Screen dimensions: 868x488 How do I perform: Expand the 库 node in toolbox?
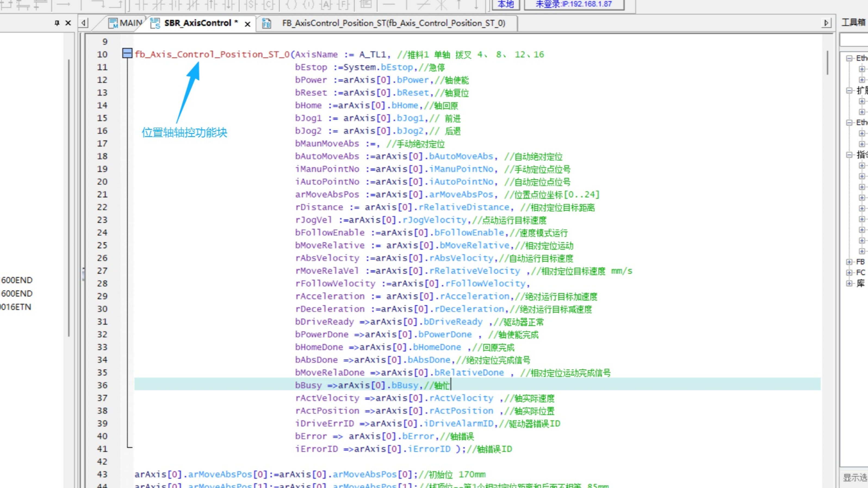849,283
